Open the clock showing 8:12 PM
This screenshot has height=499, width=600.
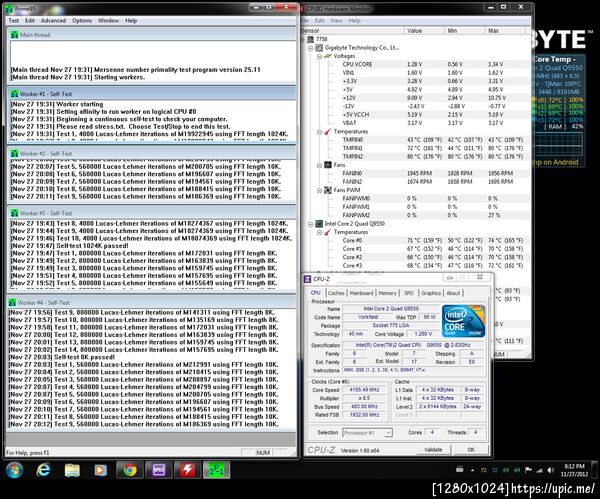pos(574,470)
